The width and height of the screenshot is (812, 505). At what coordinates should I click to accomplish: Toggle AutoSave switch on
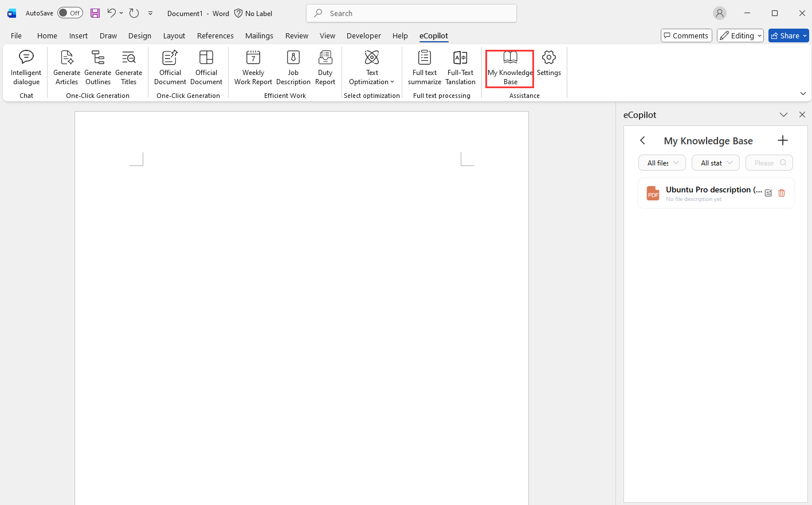coord(70,13)
